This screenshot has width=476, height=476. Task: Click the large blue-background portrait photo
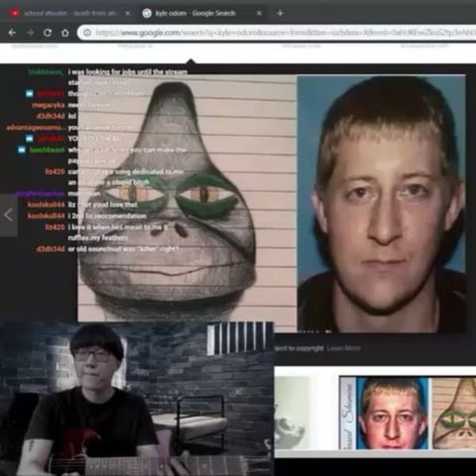coord(381,203)
